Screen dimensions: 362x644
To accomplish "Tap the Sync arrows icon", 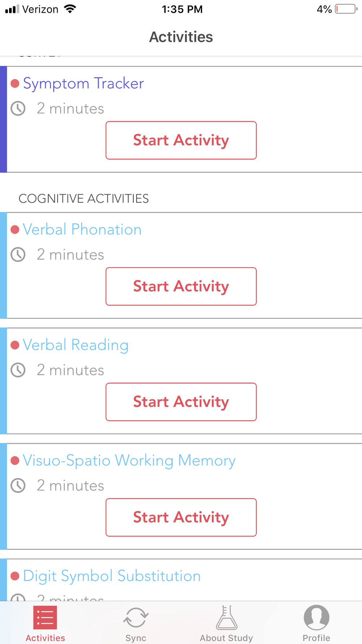I will pyautogui.click(x=136, y=618).
